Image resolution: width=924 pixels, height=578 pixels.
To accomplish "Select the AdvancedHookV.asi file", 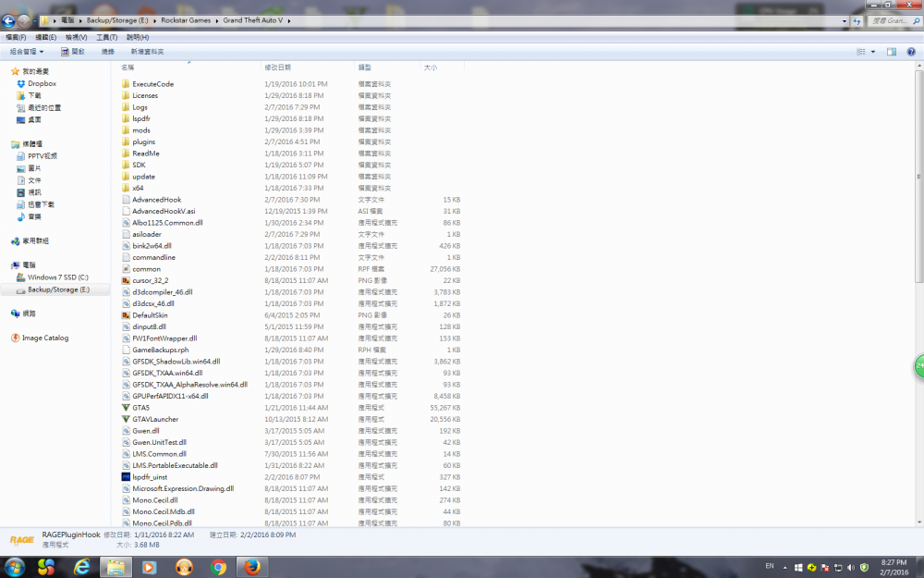I will tap(164, 211).
